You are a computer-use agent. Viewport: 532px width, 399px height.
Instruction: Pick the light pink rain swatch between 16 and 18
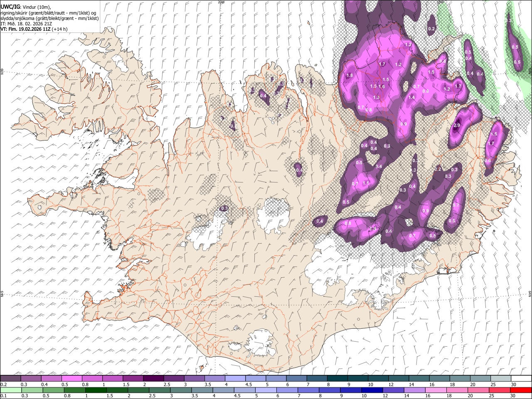pos(436,390)
